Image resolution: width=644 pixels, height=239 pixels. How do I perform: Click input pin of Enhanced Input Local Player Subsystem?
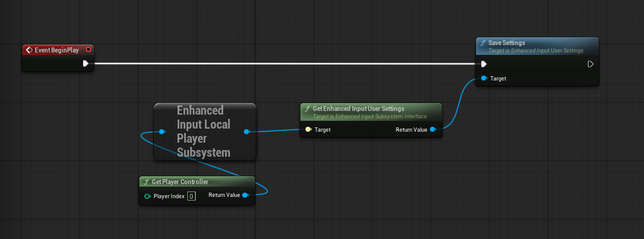[162, 132]
